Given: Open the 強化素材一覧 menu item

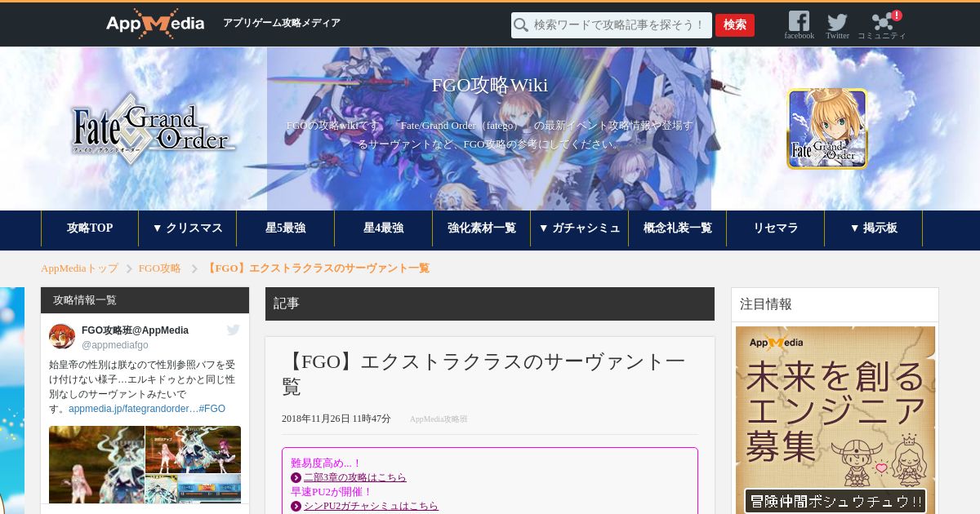Looking at the screenshot, I should [482, 228].
